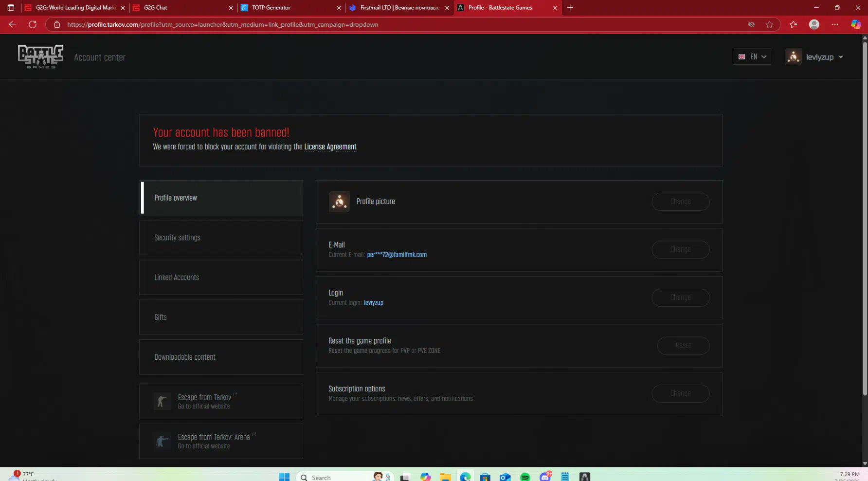Open Notepad from taskbar

click(565, 477)
